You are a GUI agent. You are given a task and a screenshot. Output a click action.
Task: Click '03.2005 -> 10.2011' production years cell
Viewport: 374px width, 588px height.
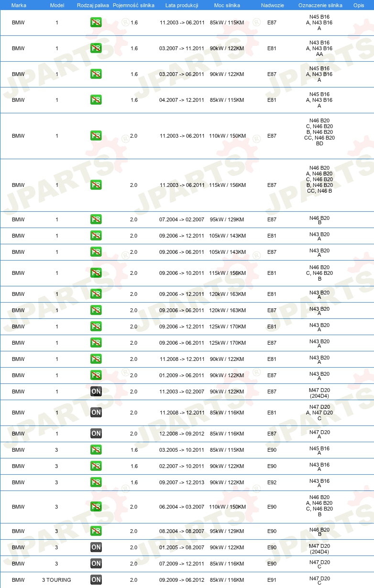[x=182, y=450]
